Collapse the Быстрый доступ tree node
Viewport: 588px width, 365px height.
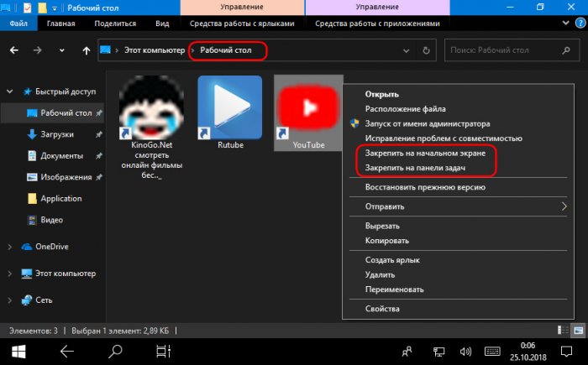(10, 91)
